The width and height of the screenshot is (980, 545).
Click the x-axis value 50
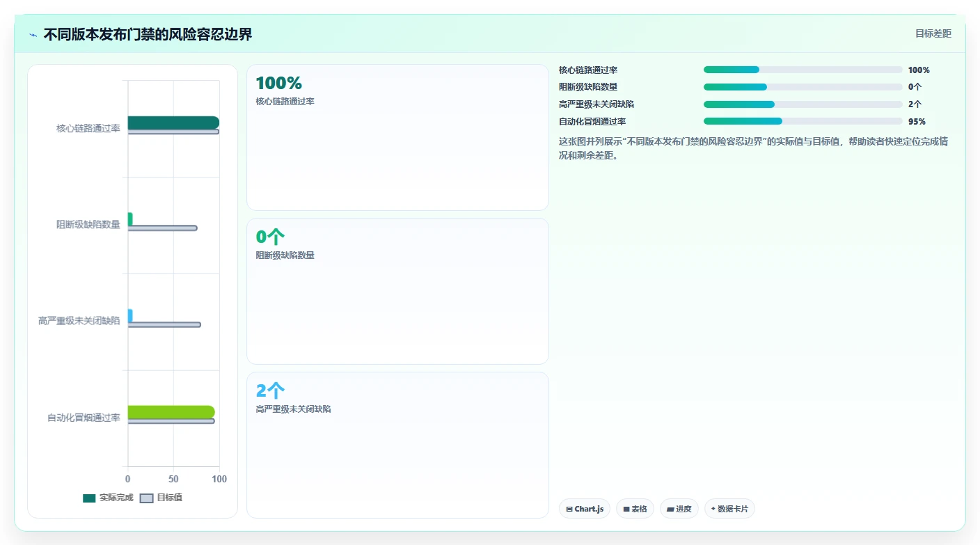(173, 480)
